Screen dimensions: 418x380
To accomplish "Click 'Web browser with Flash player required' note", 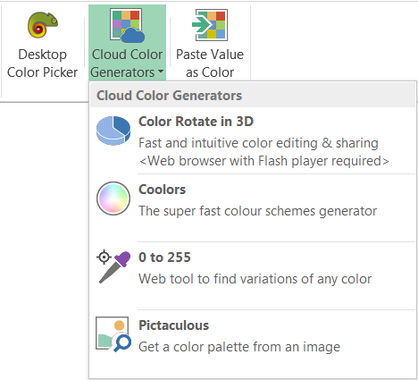I will [x=264, y=161].
